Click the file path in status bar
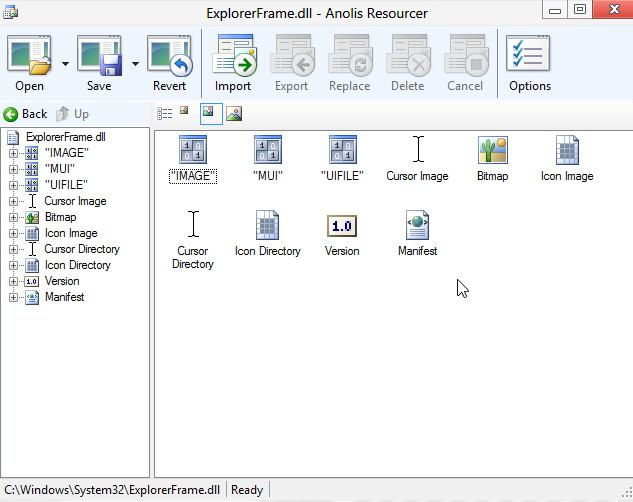This screenshot has width=633, height=502. pyautogui.click(x=112, y=490)
